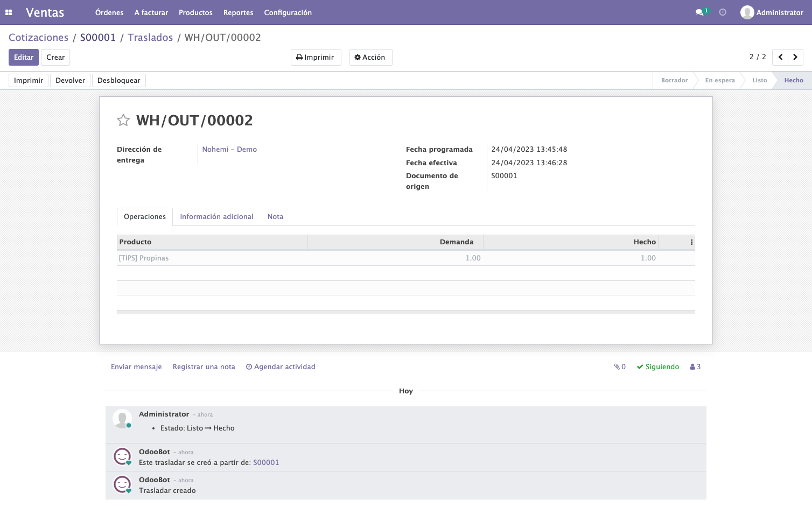Open the Administrator user menu avatar
This screenshot has width=812, height=508.
click(x=772, y=12)
